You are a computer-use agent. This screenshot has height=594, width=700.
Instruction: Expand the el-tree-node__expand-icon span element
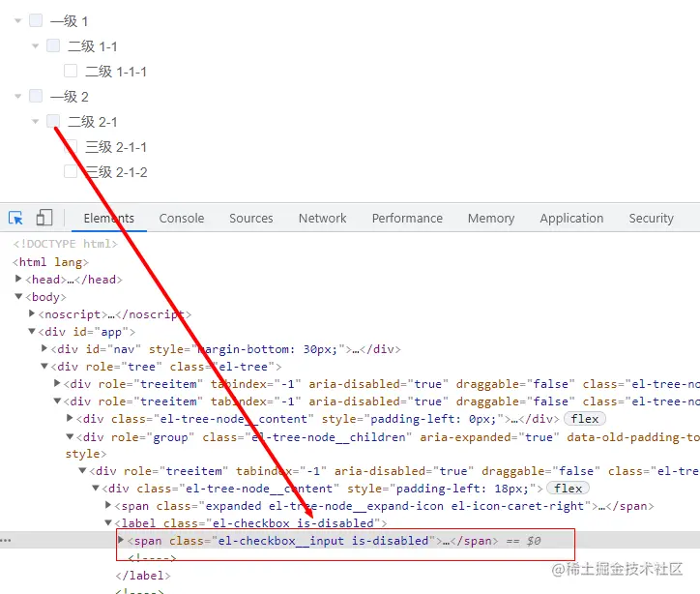tap(108, 505)
